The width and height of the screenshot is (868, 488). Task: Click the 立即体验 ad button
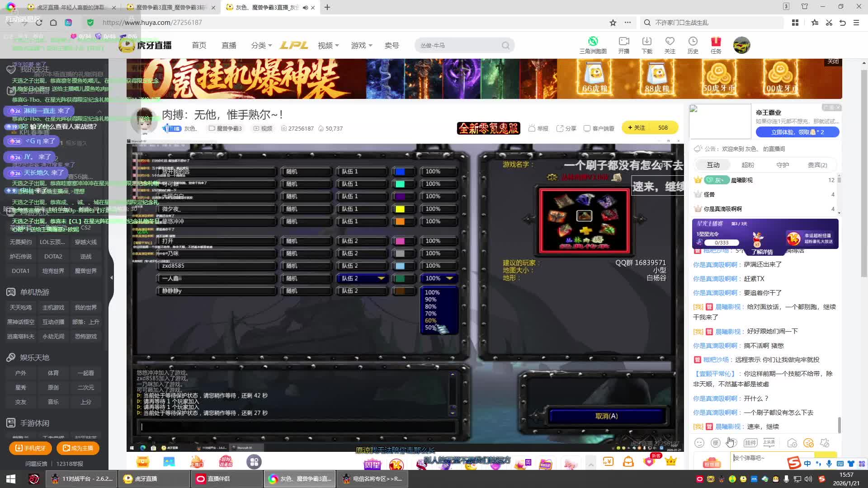pos(797,132)
